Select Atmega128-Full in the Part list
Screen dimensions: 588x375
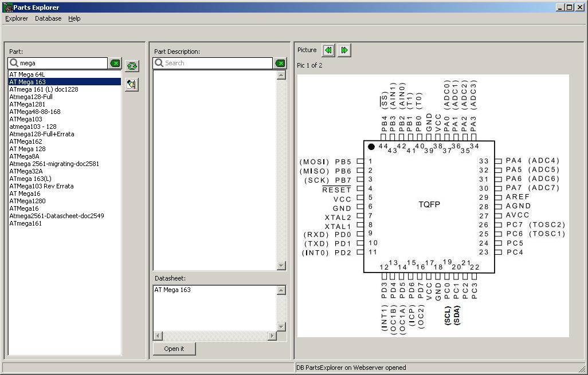[65, 97]
